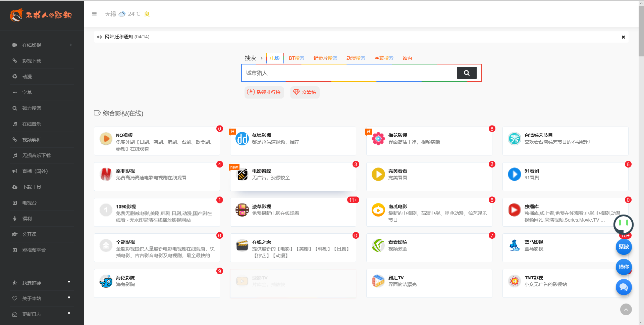Viewport: 644px width, 325px height.
Task: Expand the 在线影视 sidebar menu
Action: (42, 45)
